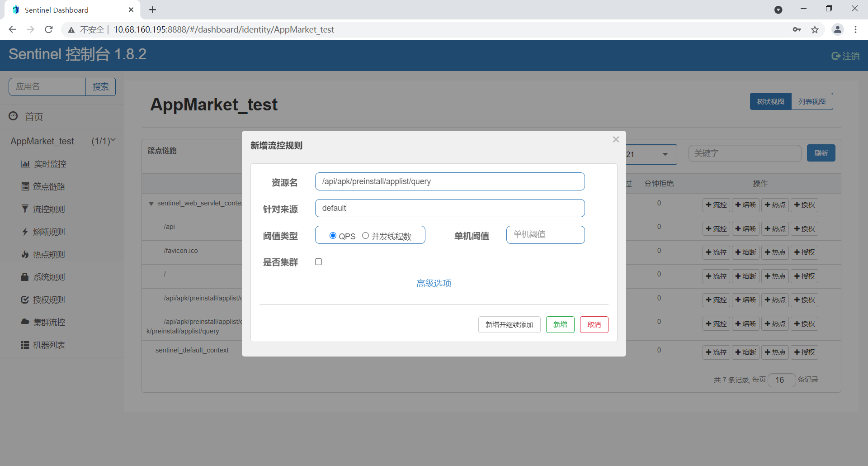Open 机器列表 table icon item
The height and width of the screenshot is (466, 868).
(43, 345)
